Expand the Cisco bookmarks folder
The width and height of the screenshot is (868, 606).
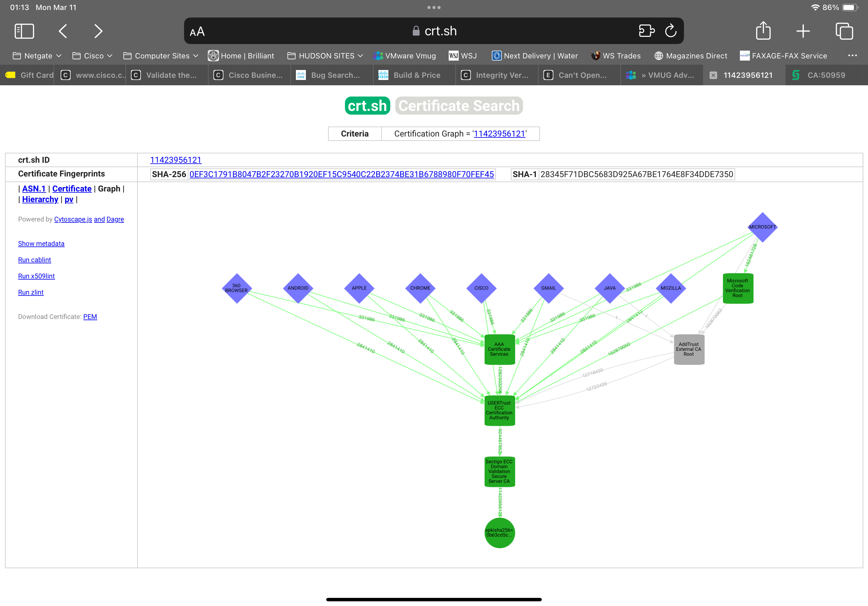tap(92, 56)
